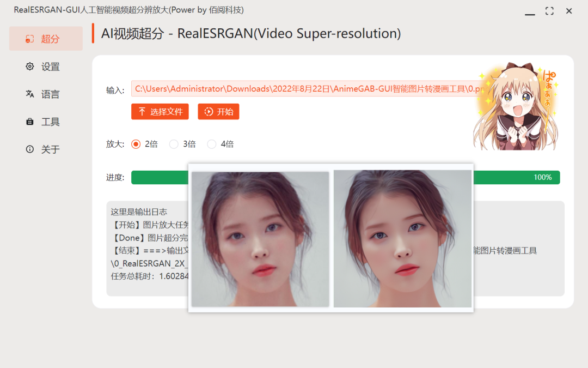
Task: Click the gear icon beside 设置
Action: [x=29, y=67]
